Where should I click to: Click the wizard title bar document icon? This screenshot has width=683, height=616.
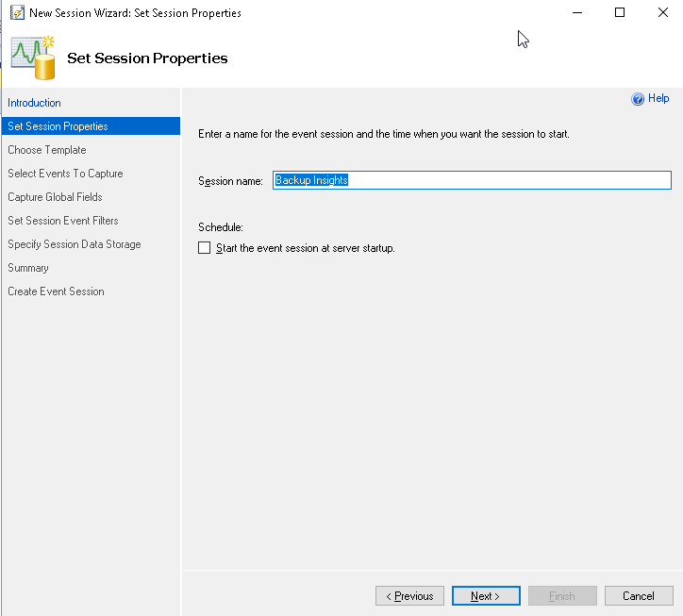tap(16, 13)
